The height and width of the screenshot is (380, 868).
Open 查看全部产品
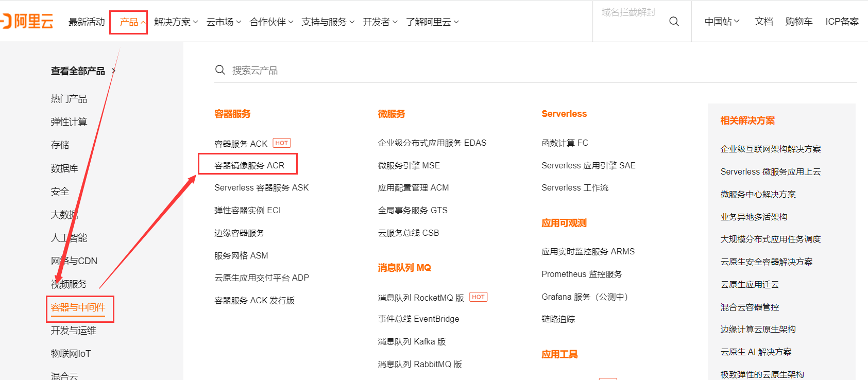tap(78, 71)
